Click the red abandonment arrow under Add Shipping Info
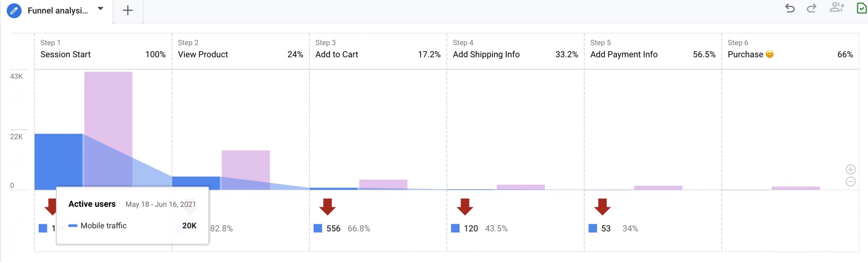This screenshot has height=262, width=868. tap(465, 207)
